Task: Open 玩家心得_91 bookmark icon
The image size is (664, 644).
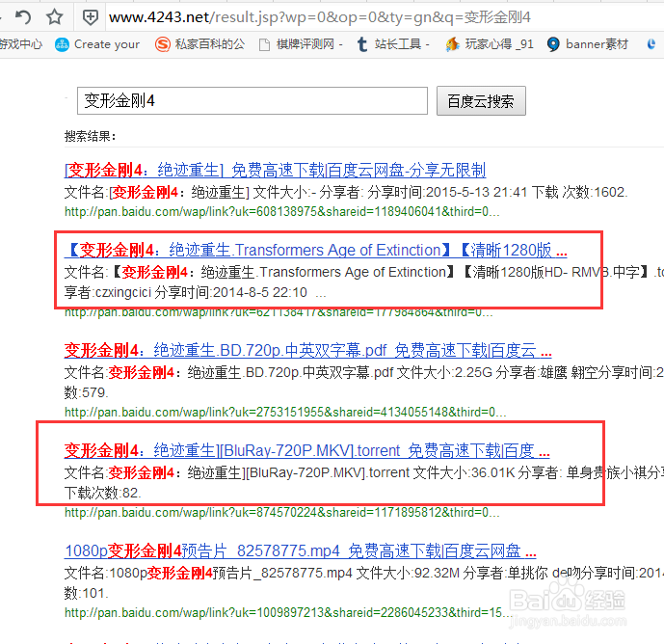Action: point(452,44)
